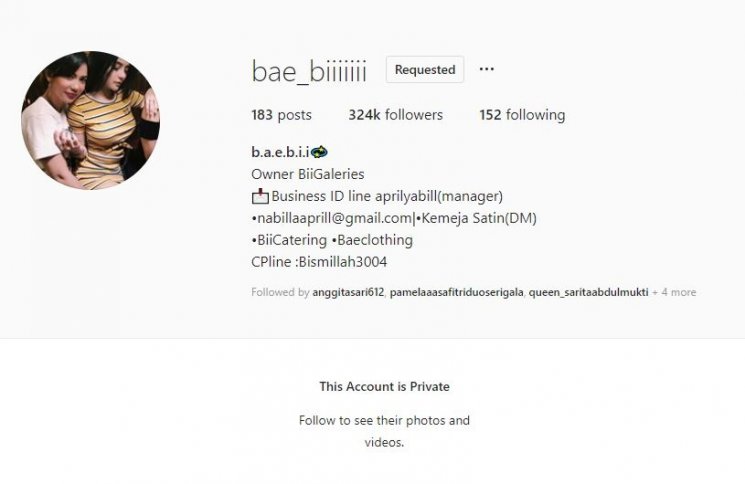Click the b.a.e.b.i.i display name
This screenshot has height=484, width=745.
pos(280,152)
